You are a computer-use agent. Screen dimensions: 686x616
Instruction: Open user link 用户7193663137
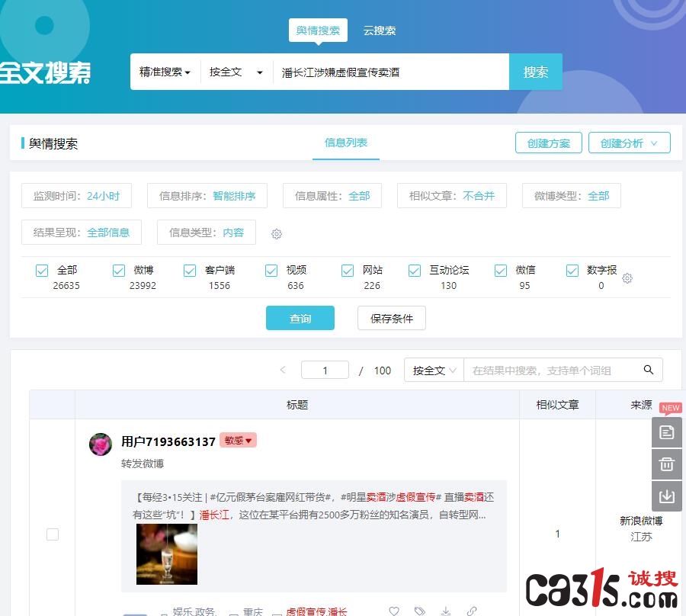(168, 441)
